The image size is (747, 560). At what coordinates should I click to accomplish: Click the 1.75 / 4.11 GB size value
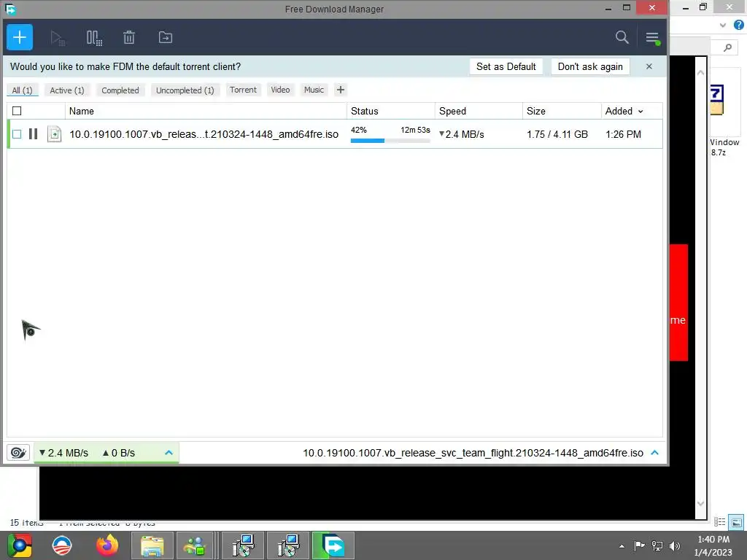557,134
